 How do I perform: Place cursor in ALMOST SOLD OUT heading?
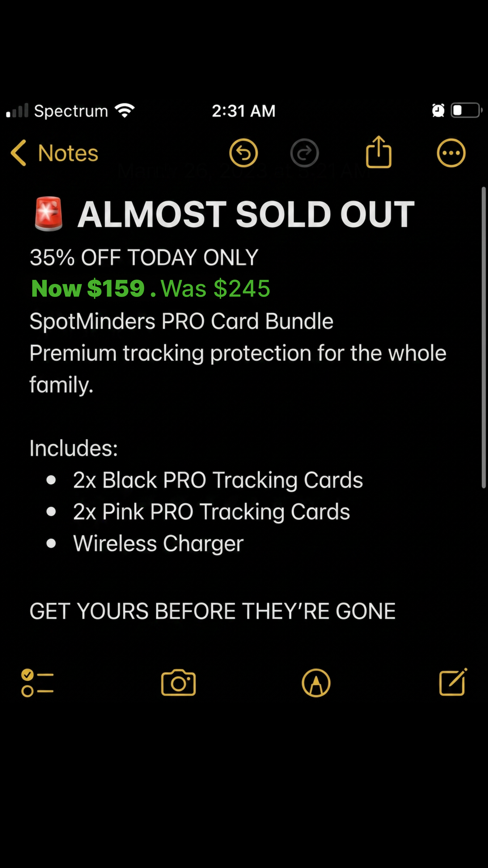click(246, 214)
